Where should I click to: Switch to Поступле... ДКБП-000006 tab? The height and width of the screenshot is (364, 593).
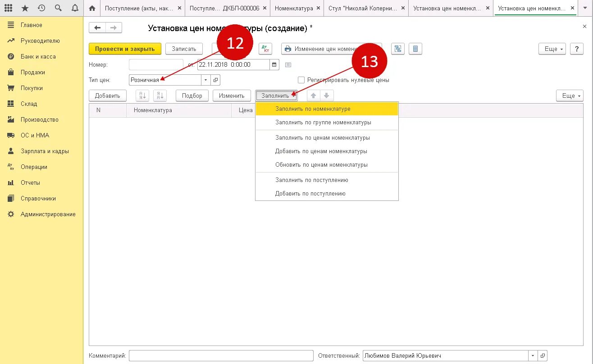click(228, 9)
